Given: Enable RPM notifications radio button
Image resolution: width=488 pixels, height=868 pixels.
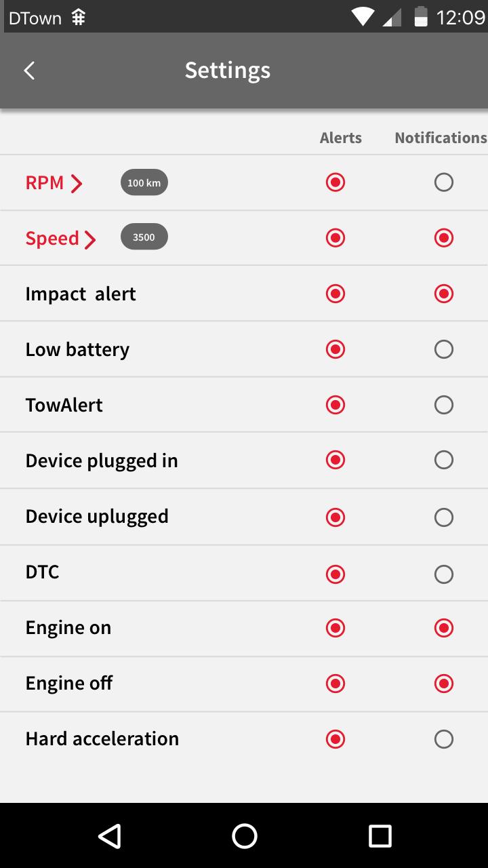Looking at the screenshot, I should tap(443, 182).
